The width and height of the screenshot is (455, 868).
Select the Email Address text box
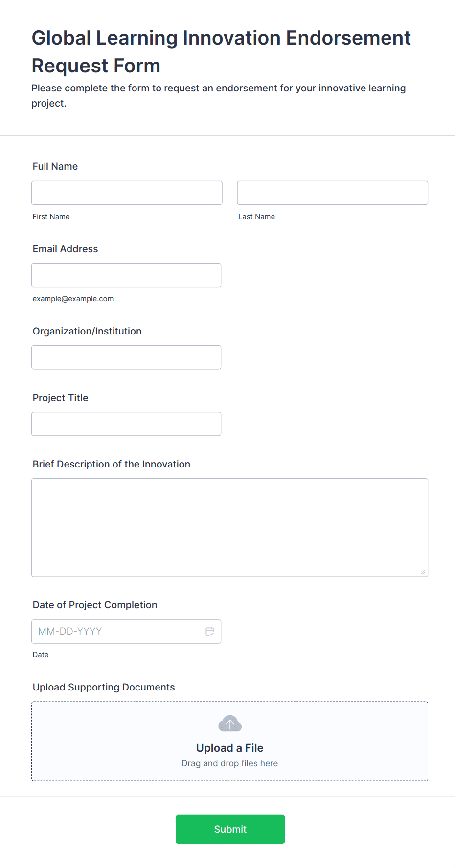pyautogui.click(x=126, y=275)
